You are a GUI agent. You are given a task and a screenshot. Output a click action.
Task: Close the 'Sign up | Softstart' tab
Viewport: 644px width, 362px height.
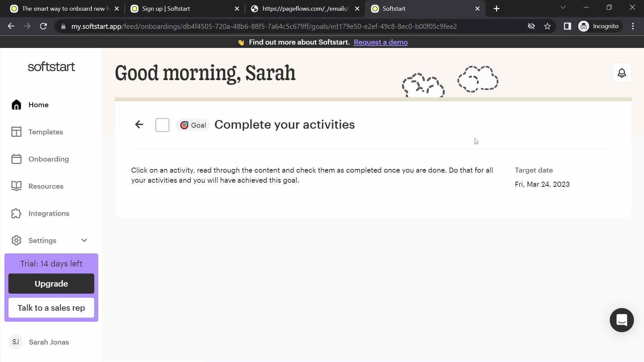point(237,9)
